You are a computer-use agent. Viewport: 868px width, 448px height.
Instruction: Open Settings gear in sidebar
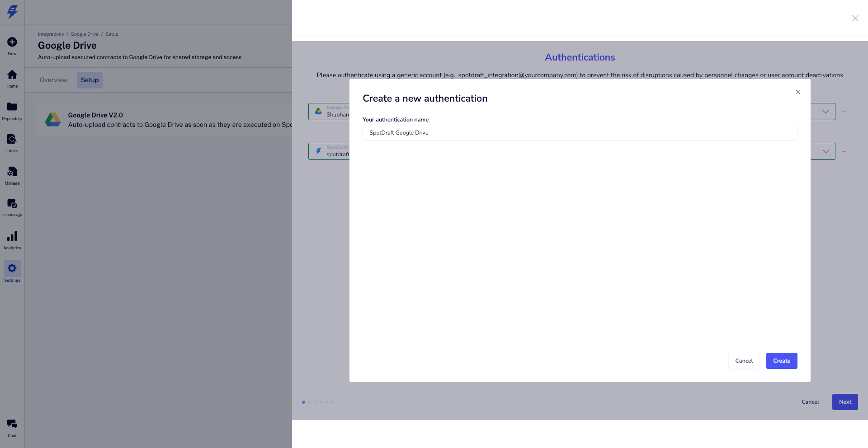coord(12,268)
